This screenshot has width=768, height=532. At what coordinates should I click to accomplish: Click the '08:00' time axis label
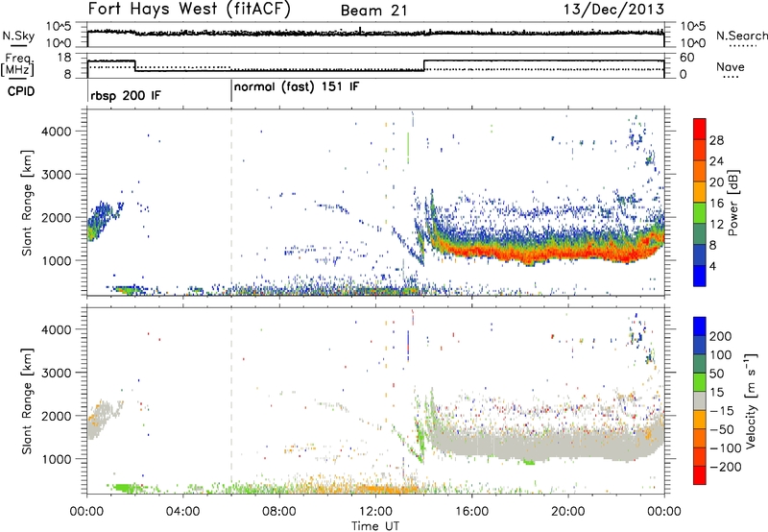pyautogui.click(x=279, y=512)
